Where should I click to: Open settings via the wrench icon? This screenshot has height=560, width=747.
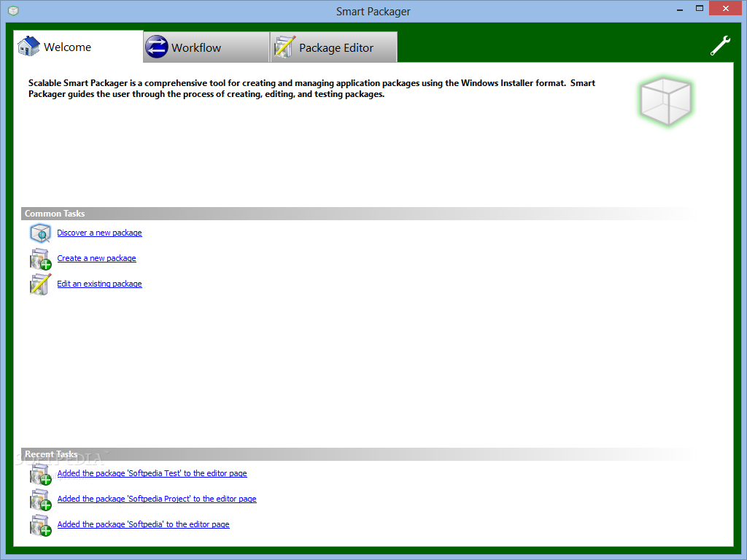click(x=720, y=46)
